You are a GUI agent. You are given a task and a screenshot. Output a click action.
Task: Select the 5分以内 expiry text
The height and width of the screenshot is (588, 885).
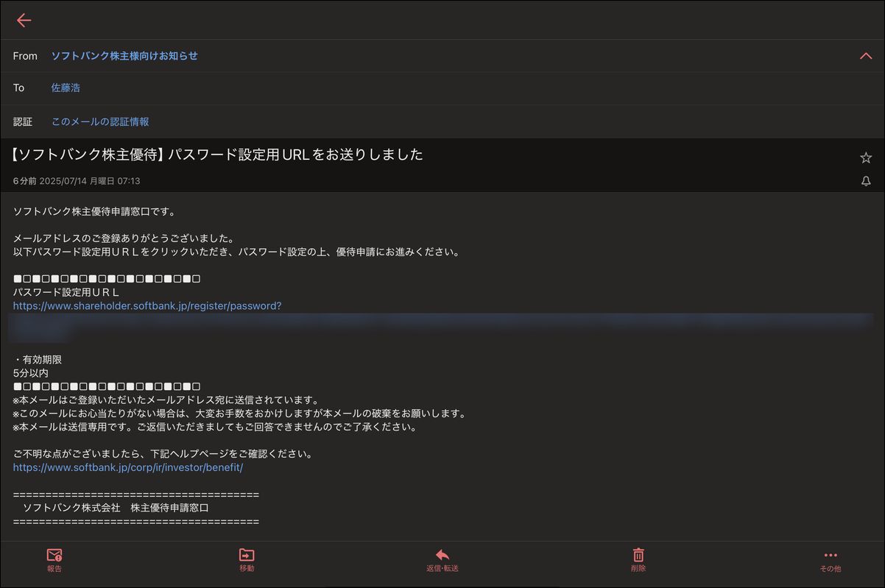pos(30,373)
